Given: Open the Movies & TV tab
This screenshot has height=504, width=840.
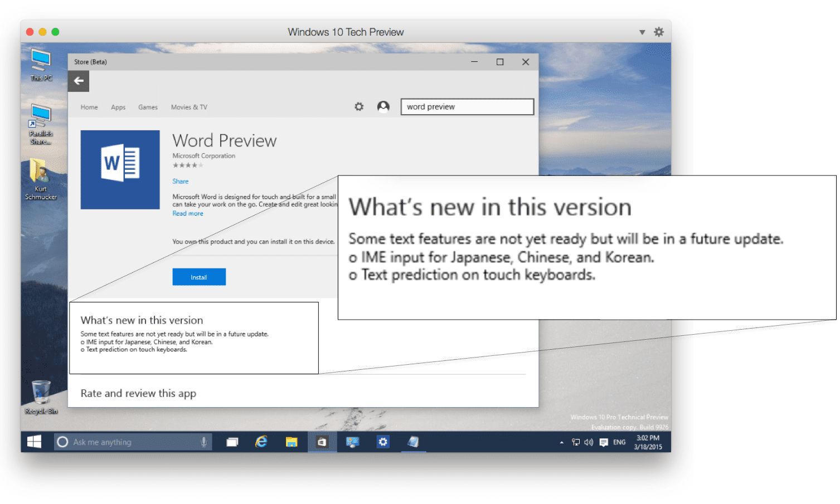Looking at the screenshot, I should coord(189,107).
